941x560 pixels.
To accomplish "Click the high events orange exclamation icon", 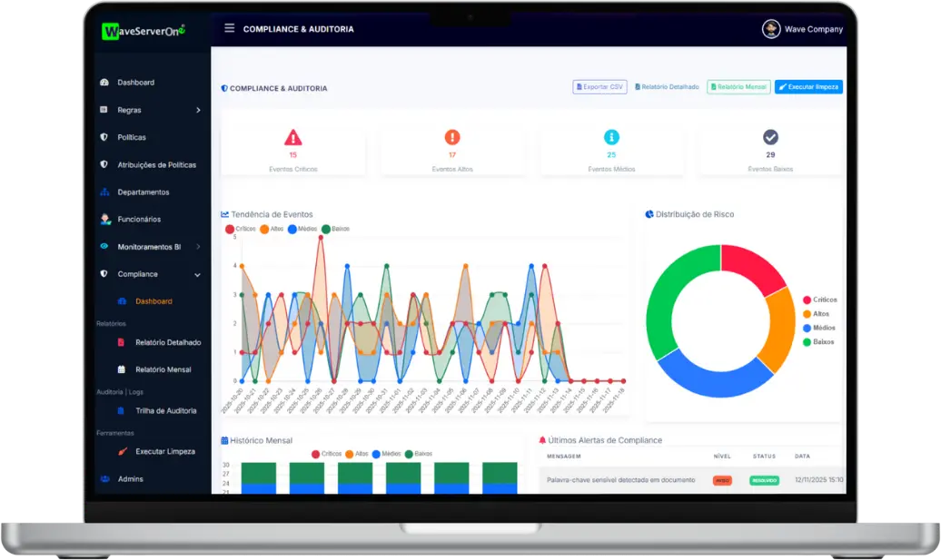I will tap(452, 138).
